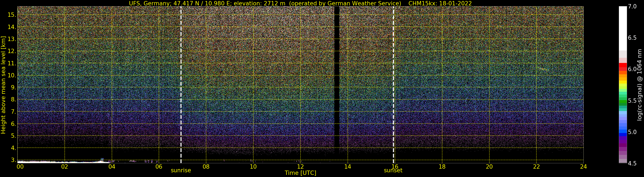Click the 7.0 label on the colorbar
This screenshot has height=177, width=644.
click(x=632, y=6)
